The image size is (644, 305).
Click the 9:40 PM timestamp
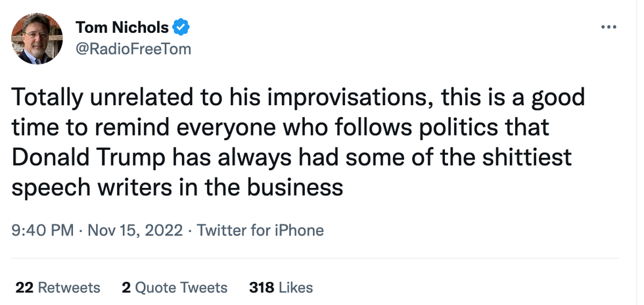43,230
